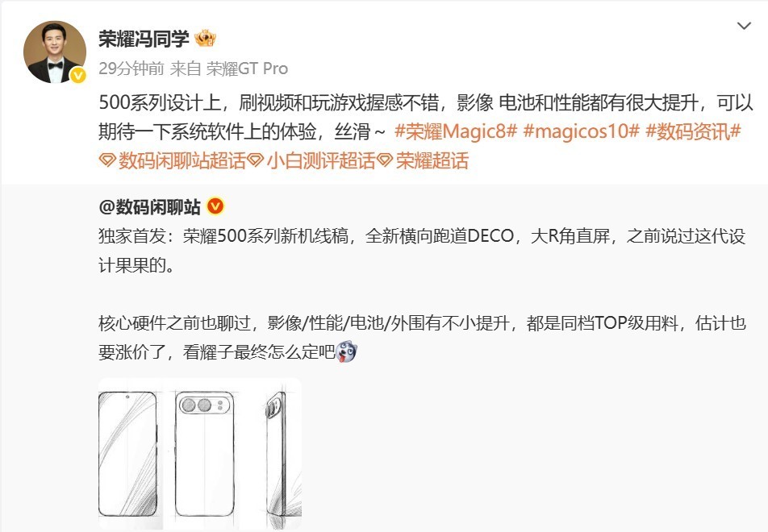Screen dimensions: 768x532
Task: Open the 数码闲聊站超话 super topic
Action: pyautogui.click(x=182, y=160)
